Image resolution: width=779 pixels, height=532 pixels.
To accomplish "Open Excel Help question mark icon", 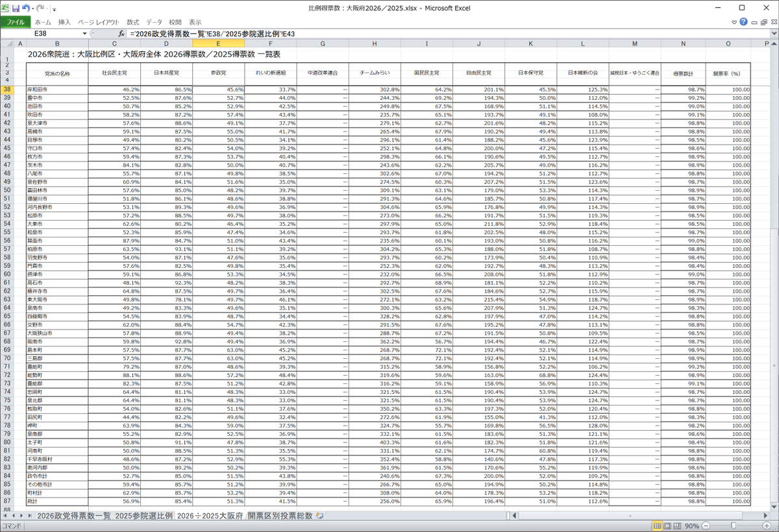I will (x=743, y=22).
